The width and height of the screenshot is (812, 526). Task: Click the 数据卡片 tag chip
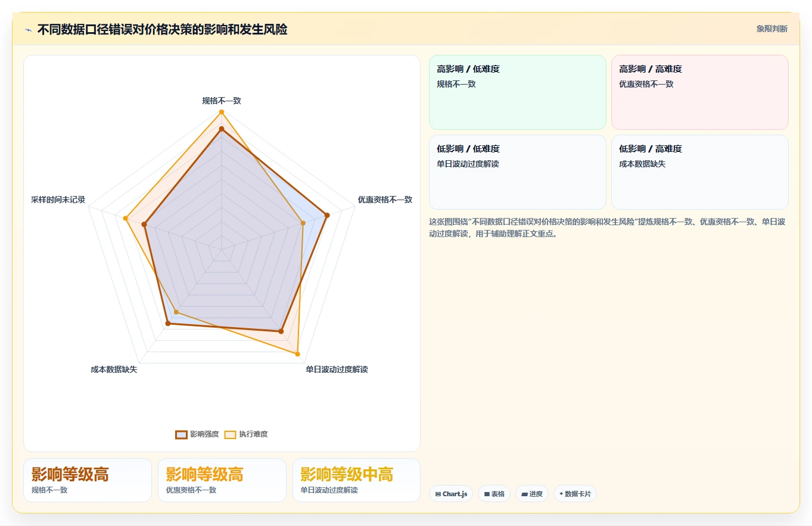[575, 494]
